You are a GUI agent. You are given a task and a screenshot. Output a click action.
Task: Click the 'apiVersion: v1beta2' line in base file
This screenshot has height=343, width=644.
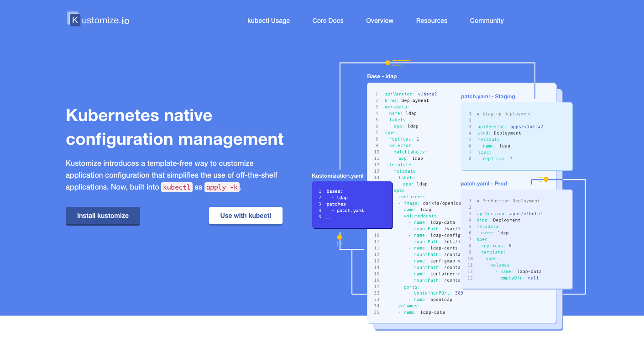point(411,94)
